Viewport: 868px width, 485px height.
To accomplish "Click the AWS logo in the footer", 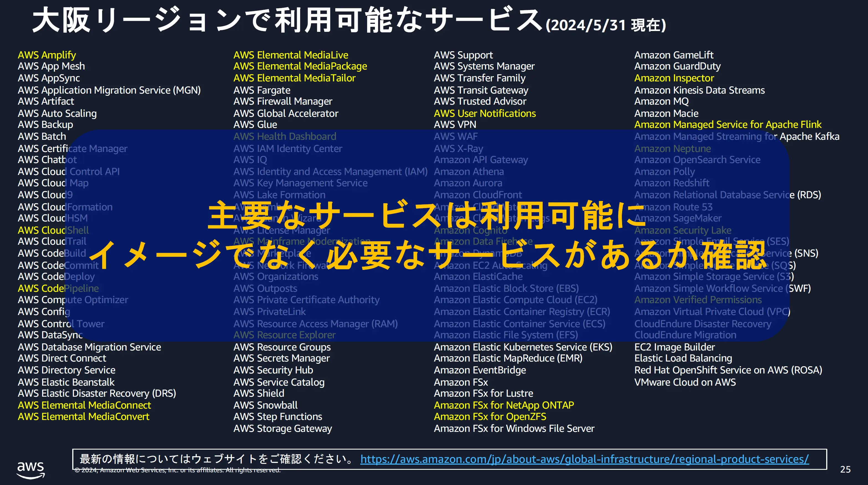I will tap(31, 470).
